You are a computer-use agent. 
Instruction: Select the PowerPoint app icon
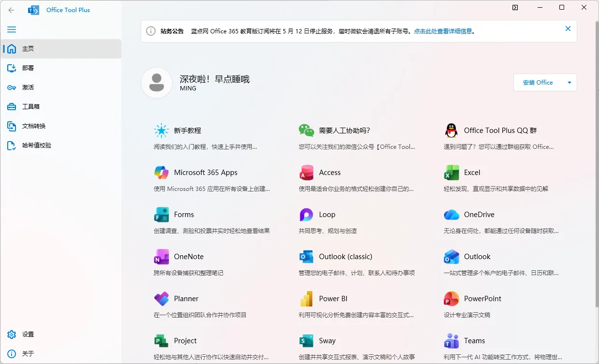tap(451, 299)
